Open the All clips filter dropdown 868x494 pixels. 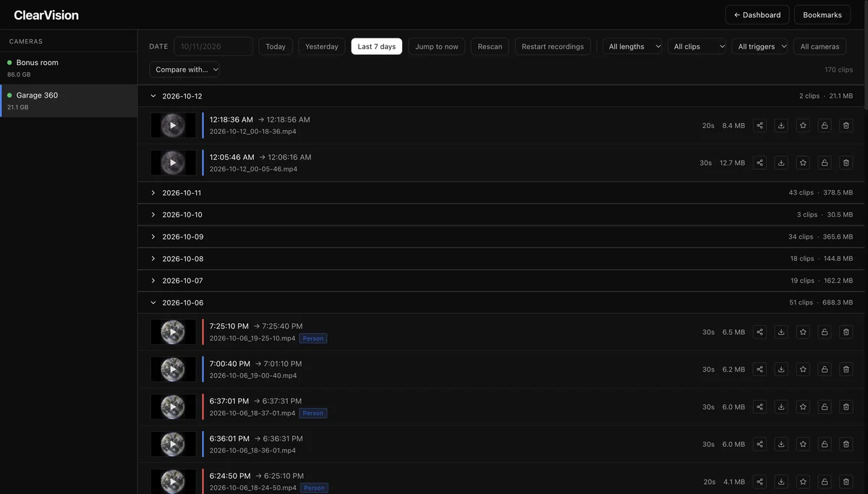697,46
